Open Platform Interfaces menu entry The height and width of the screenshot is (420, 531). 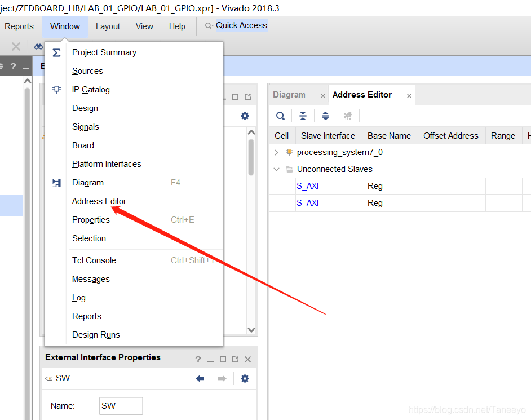click(x=134, y=164)
